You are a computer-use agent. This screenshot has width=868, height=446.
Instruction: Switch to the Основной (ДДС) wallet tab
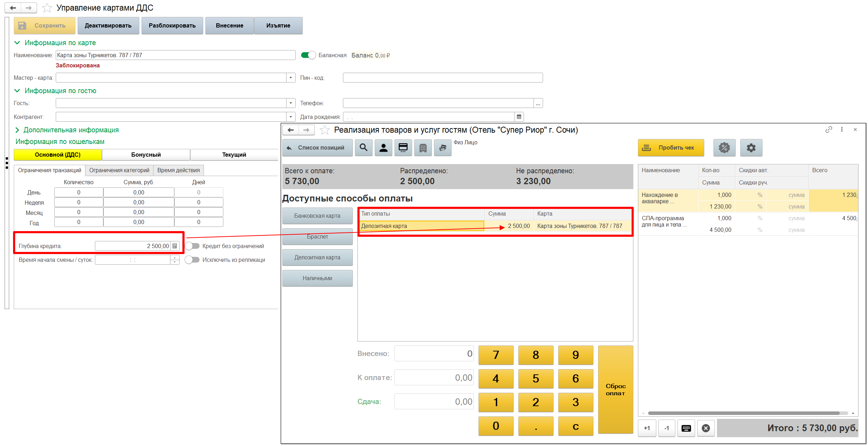pos(58,155)
